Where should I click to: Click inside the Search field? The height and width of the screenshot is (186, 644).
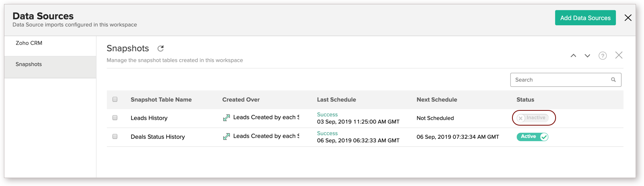click(560, 80)
